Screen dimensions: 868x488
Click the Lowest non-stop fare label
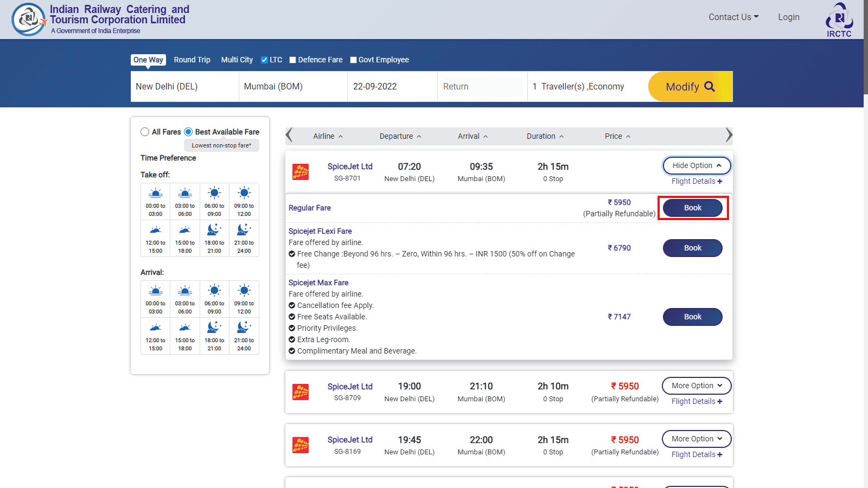click(221, 145)
